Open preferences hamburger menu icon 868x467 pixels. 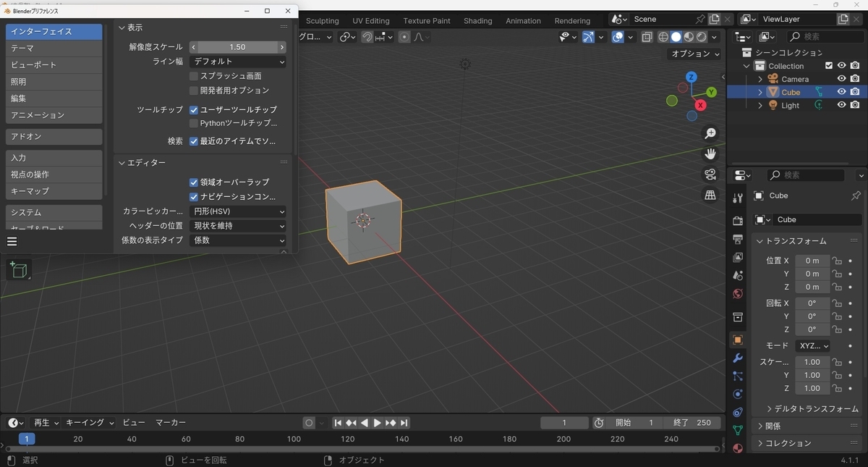coord(12,242)
